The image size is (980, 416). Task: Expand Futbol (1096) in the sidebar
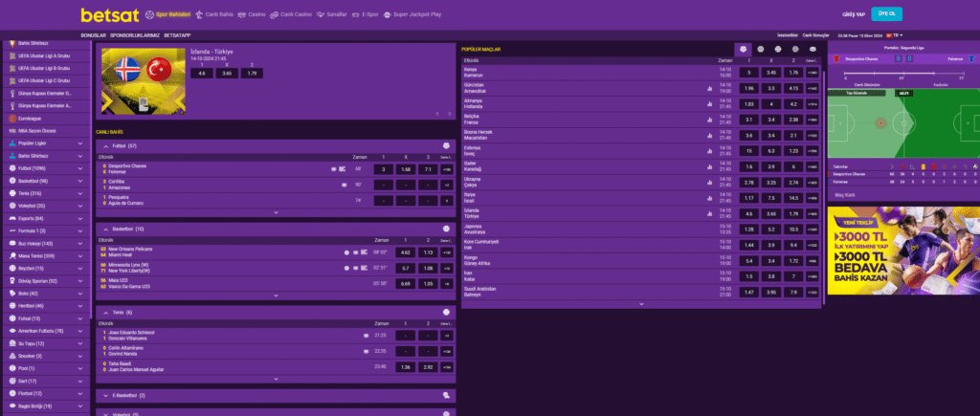[x=46, y=168]
